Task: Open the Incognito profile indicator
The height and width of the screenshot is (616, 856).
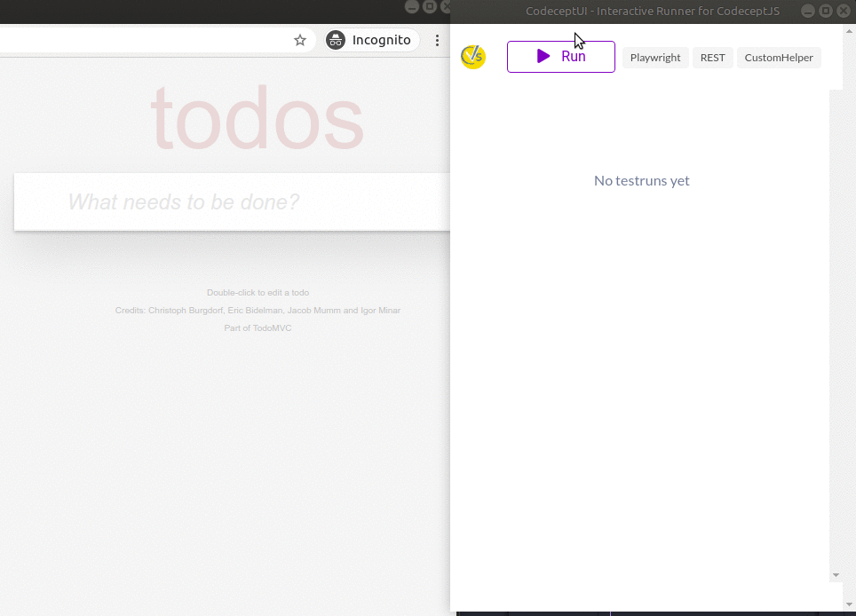Action: coord(372,40)
